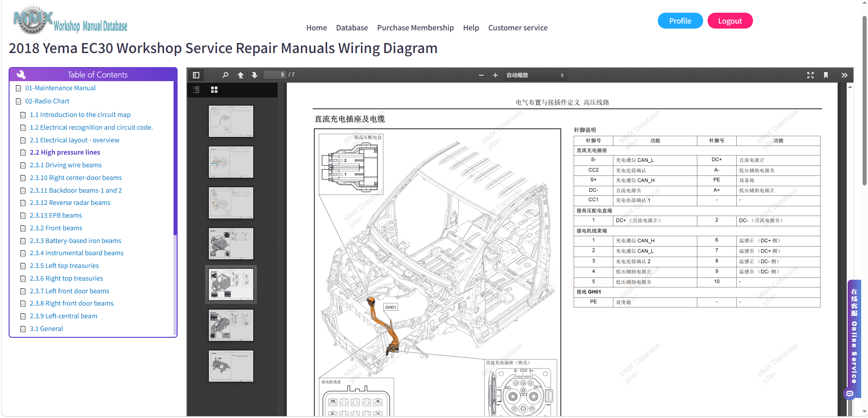The width and height of the screenshot is (868, 418).
Task: Open 02-Radio Chart in contents
Action: coord(47,101)
